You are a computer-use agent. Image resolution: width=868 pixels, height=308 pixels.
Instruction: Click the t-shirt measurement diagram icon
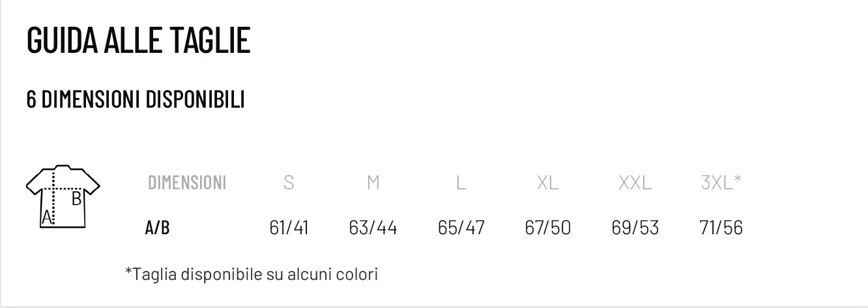(x=63, y=196)
